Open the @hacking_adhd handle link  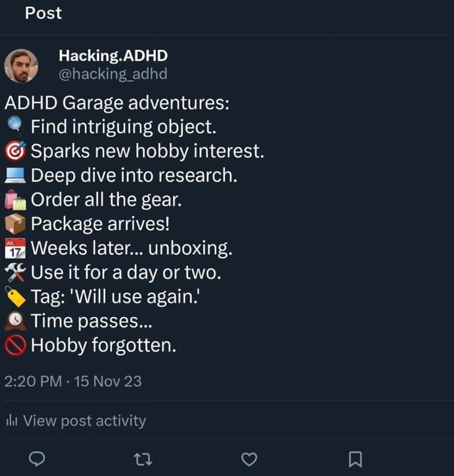pos(113,74)
